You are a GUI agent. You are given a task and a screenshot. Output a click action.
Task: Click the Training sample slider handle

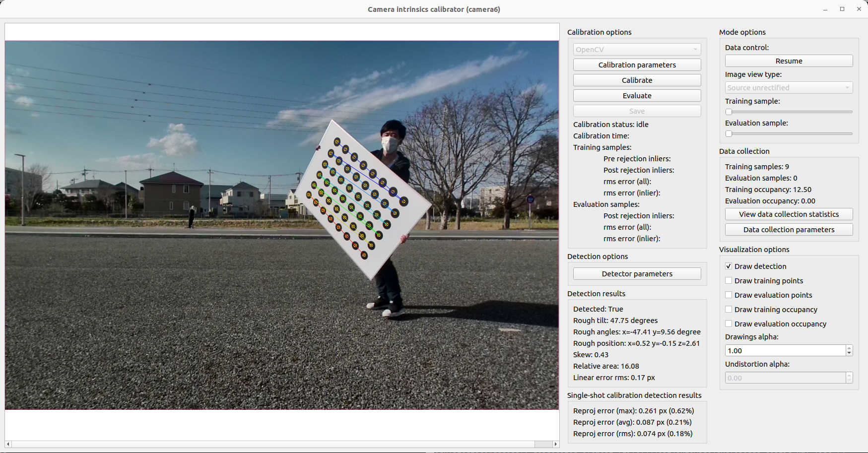pyautogui.click(x=728, y=112)
